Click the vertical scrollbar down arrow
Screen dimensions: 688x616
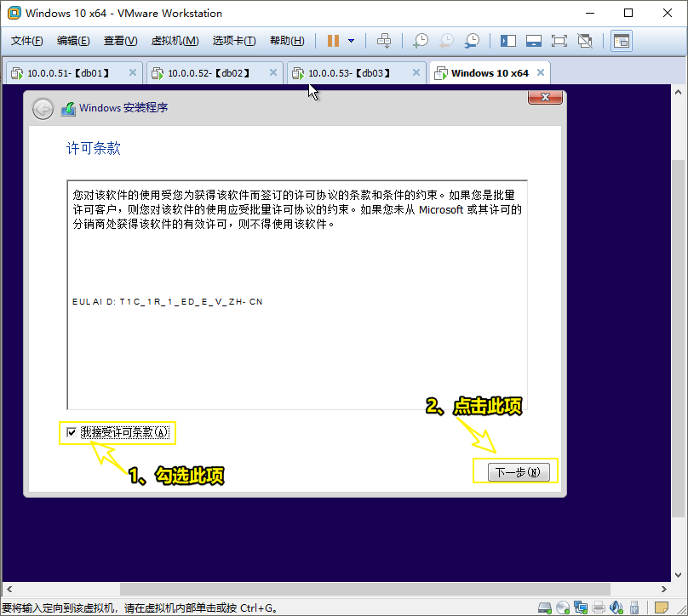click(678, 575)
